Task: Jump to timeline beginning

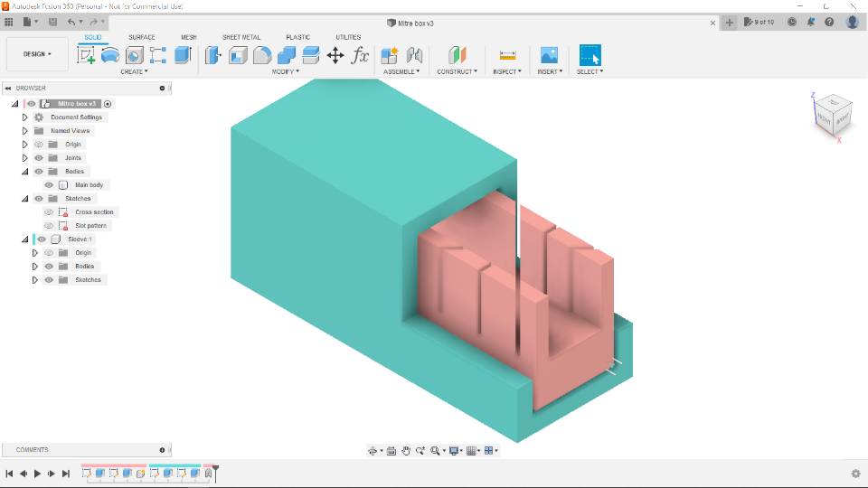Action: pos(9,474)
